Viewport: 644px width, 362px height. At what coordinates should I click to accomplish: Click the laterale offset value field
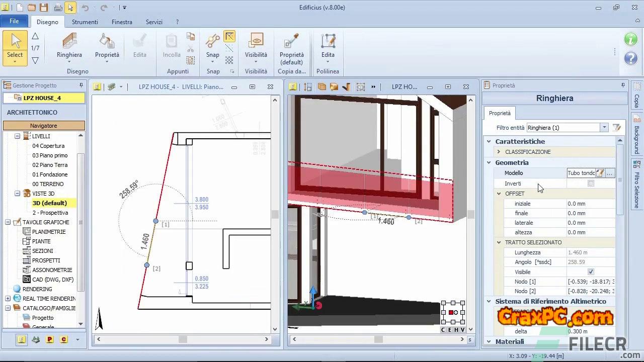(590, 223)
